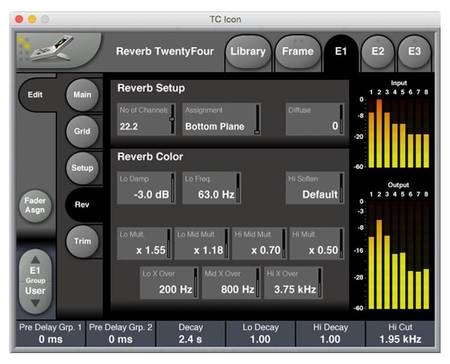Select the Mid X Over 800 Hz field
Screen dimensions: 450x364
coord(232,283)
